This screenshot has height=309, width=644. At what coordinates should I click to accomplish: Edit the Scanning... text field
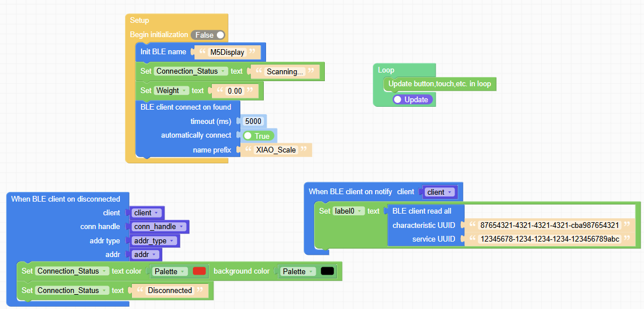(285, 71)
